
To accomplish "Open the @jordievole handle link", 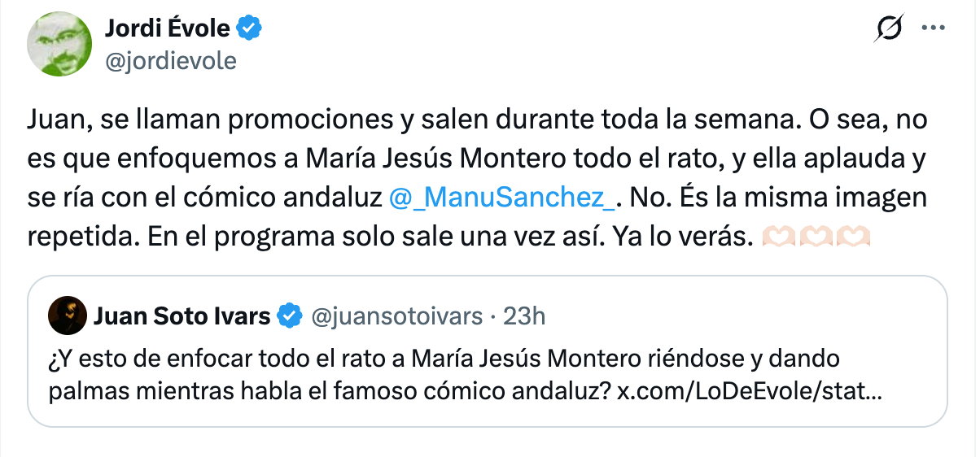I will point(170,61).
